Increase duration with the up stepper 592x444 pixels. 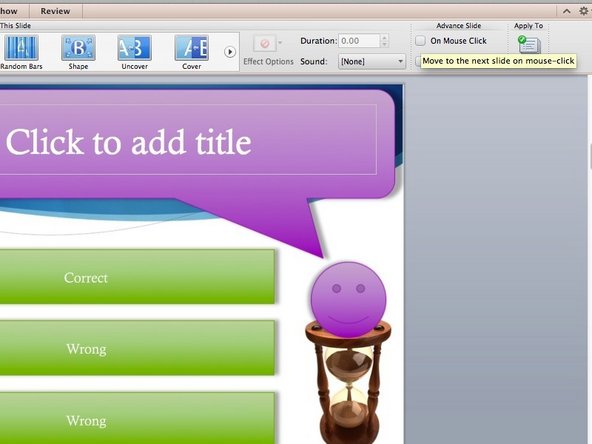click(x=384, y=37)
